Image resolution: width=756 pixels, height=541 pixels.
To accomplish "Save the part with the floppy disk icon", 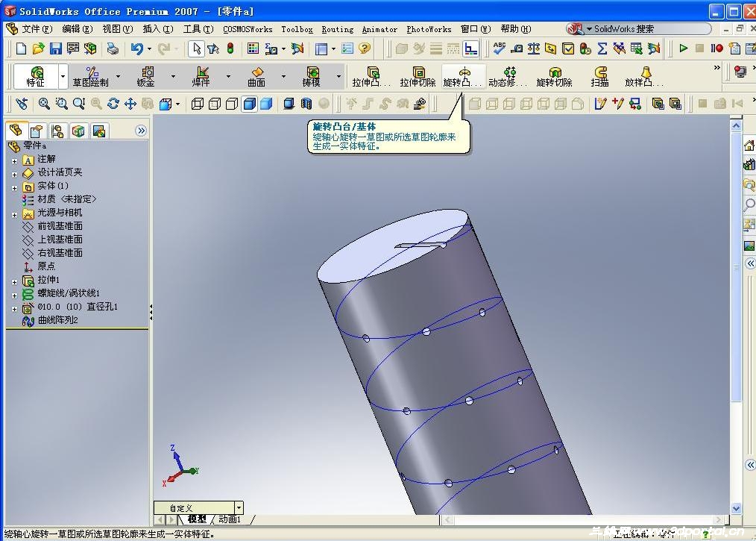I will point(55,49).
